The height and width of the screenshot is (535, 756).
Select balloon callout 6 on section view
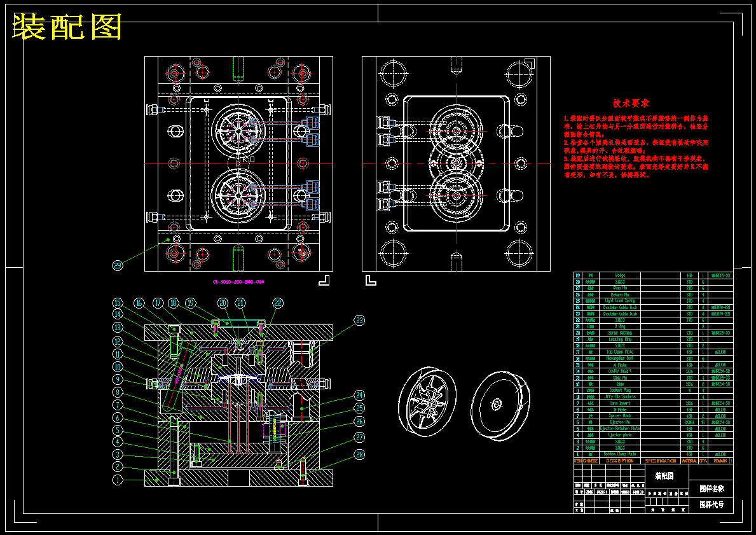click(x=118, y=417)
